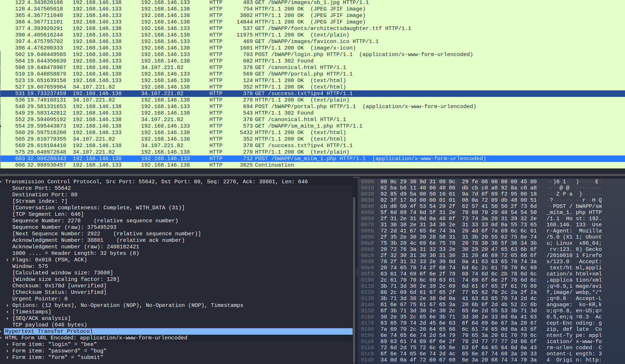Select packet 569 GET /success.txt?ipv4
The width and height of the screenshot is (625, 364).
point(312,145)
